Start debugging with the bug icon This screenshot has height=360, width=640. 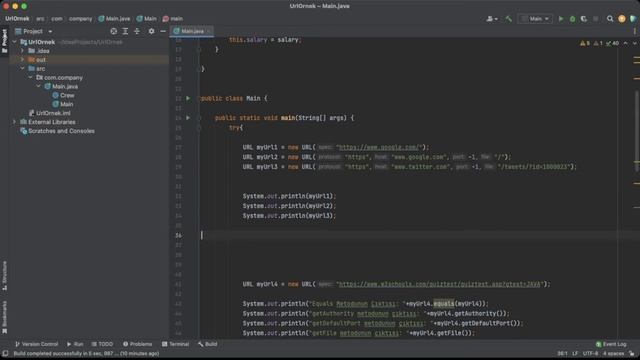[x=572, y=19]
